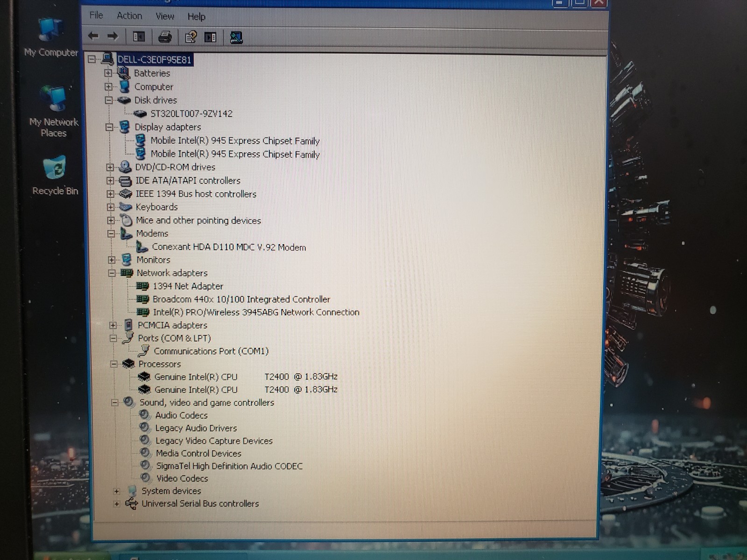Select Audio Codecs device
This screenshot has height=560, width=747.
pos(182,415)
